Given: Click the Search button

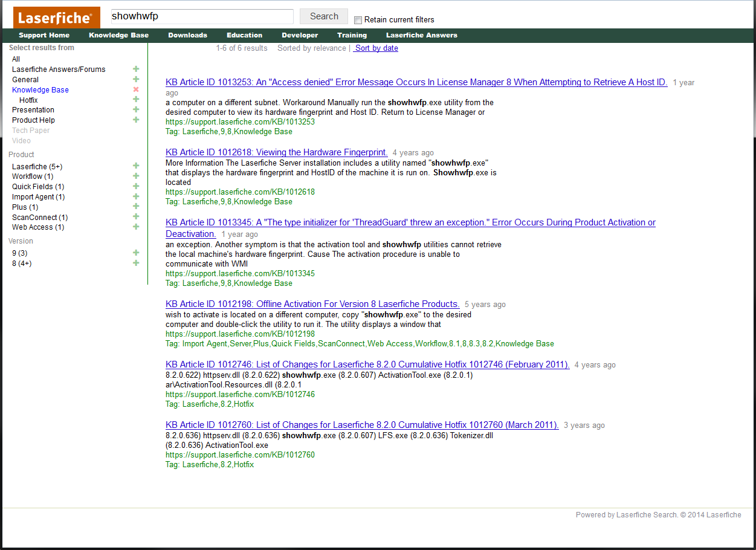Looking at the screenshot, I should pyautogui.click(x=324, y=16).
